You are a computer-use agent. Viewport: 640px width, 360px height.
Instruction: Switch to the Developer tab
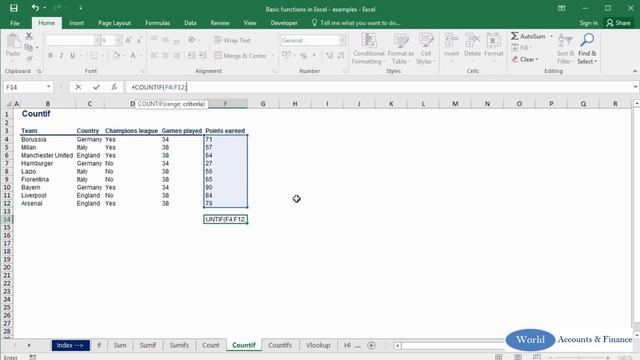tap(284, 23)
